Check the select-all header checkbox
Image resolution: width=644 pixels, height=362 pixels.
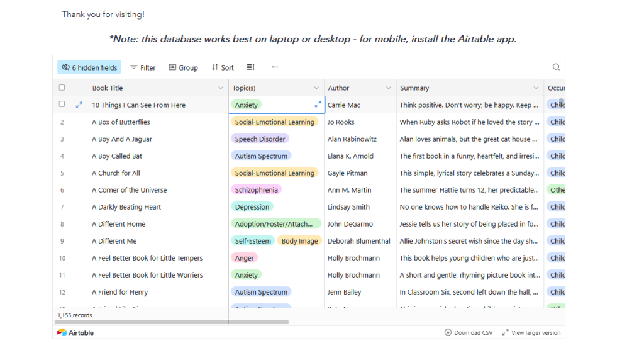pyautogui.click(x=62, y=88)
